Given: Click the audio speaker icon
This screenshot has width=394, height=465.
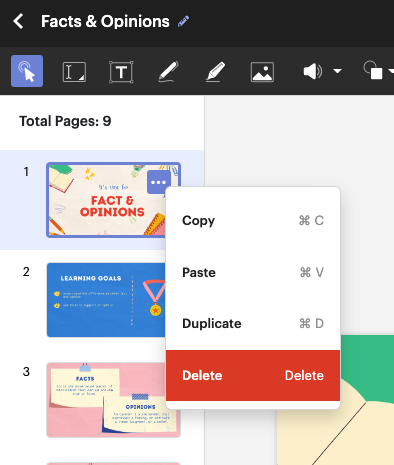Looking at the screenshot, I should pos(312,71).
